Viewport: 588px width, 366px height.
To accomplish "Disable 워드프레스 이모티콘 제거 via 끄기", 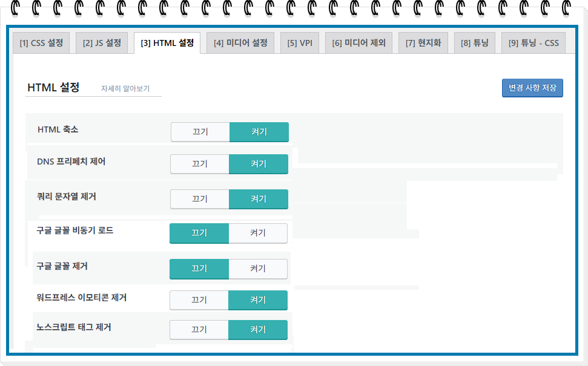I will click(199, 300).
